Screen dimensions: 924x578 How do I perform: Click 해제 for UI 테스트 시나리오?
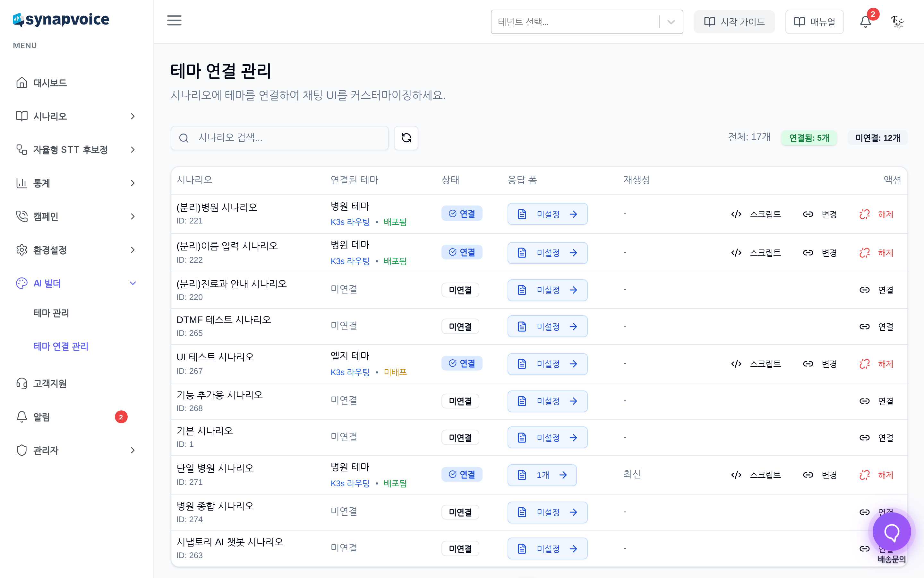coord(876,363)
